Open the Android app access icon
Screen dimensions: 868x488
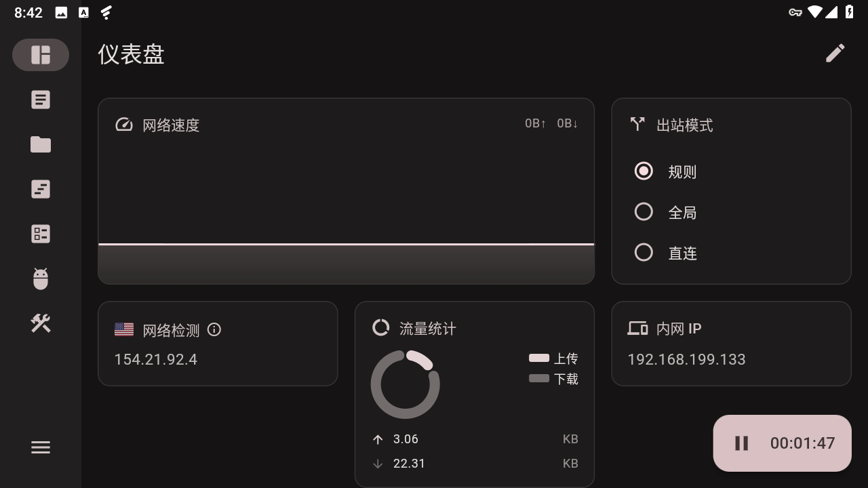pyautogui.click(x=41, y=279)
